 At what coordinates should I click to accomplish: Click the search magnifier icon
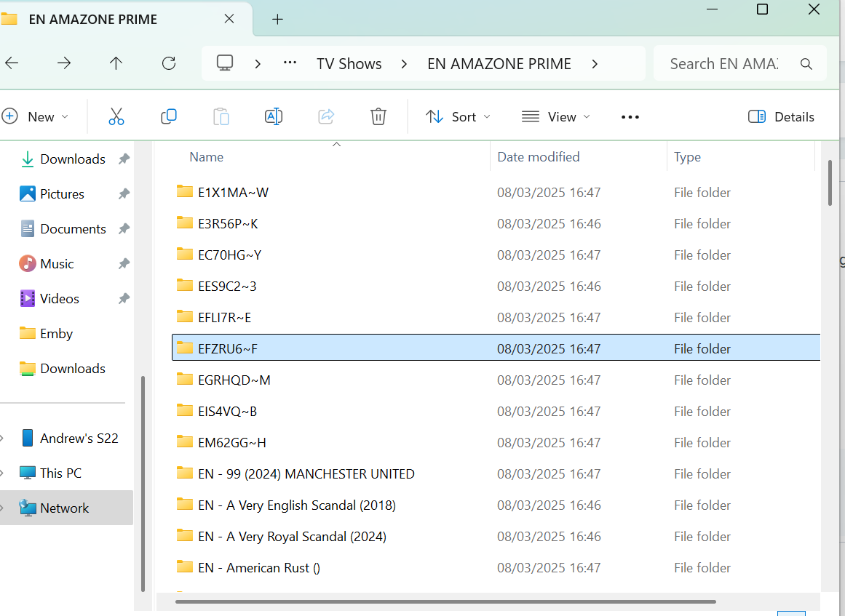pos(806,64)
